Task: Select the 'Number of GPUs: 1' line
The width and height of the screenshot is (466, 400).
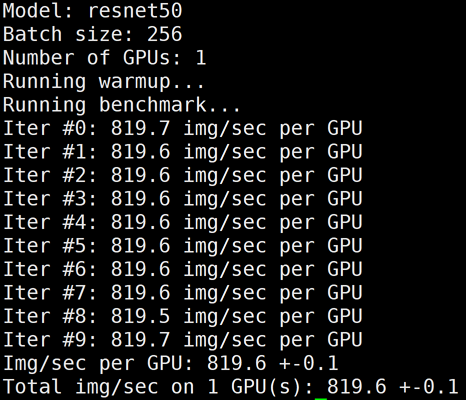Action: pyautogui.click(x=104, y=58)
